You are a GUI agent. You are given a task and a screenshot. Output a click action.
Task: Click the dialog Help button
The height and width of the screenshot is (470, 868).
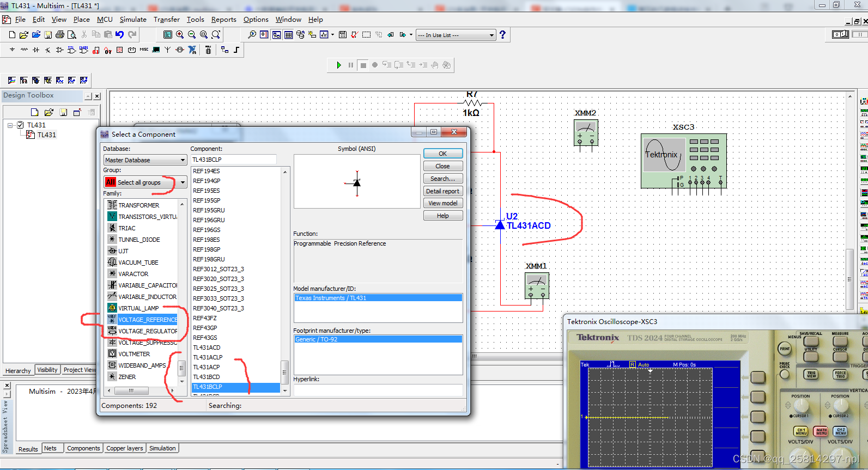[443, 216]
